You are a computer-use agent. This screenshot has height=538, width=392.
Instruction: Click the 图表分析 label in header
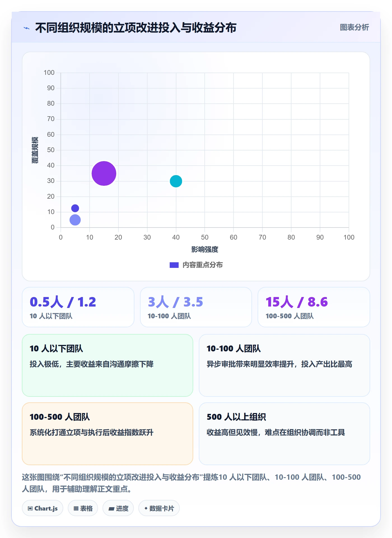point(354,27)
